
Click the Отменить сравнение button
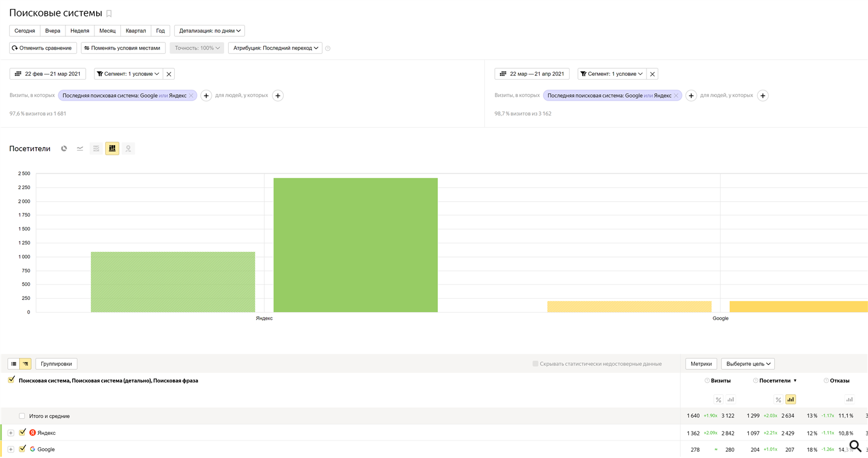coord(42,48)
